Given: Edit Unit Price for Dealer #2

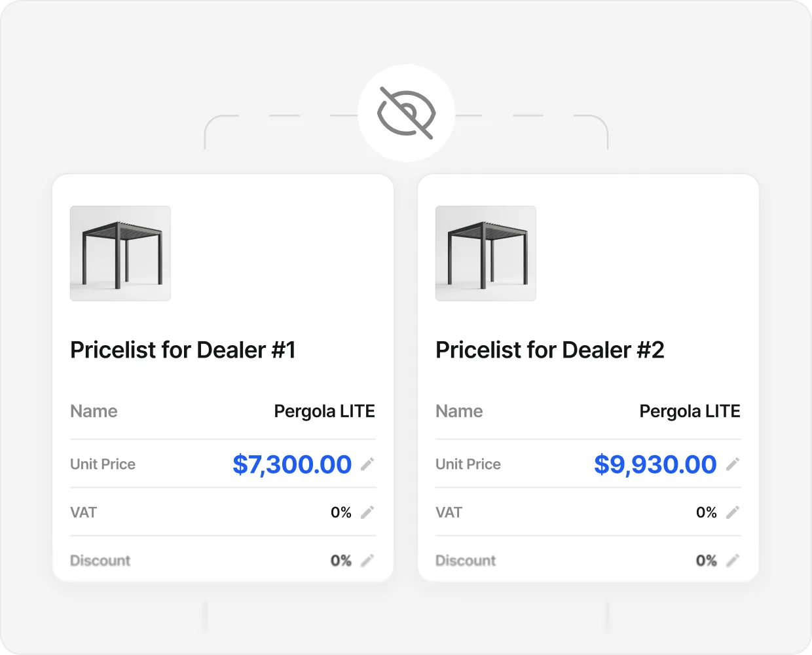Looking at the screenshot, I should click(733, 464).
